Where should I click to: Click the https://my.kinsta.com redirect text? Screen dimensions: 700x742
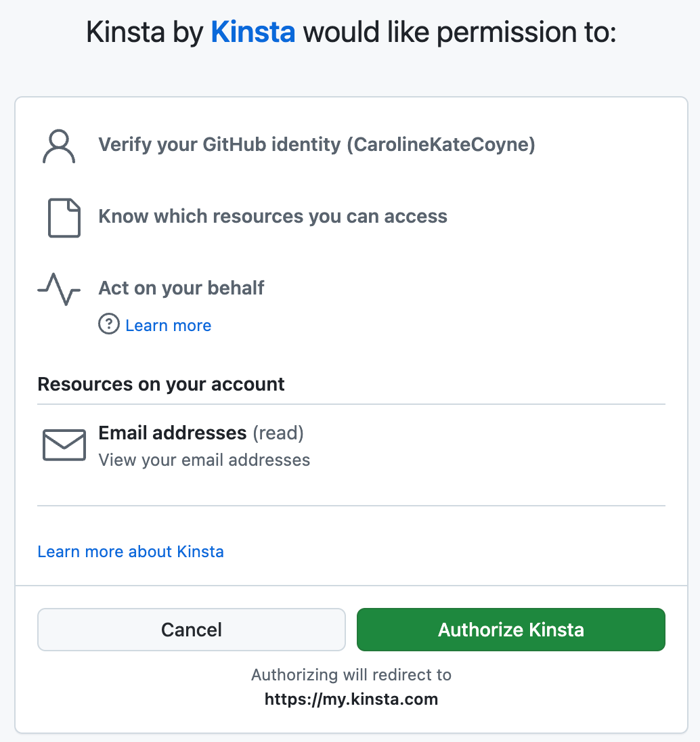[x=351, y=699]
